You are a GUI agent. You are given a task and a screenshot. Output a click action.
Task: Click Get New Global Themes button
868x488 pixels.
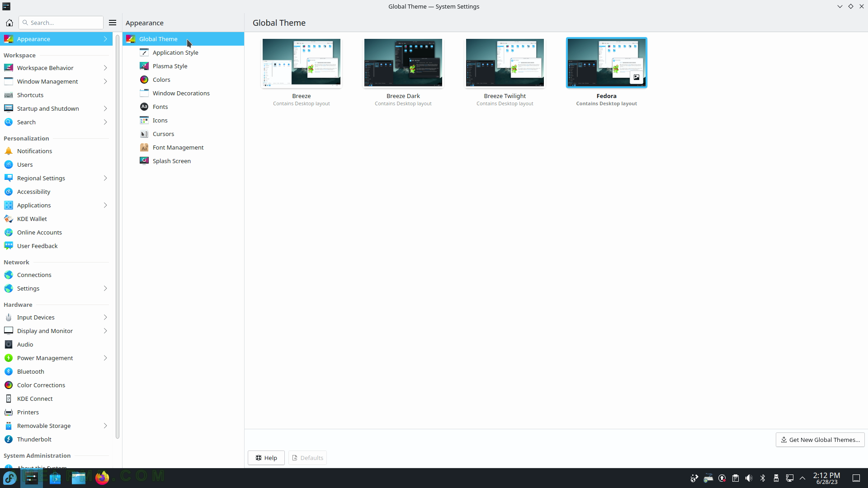point(820,440)
